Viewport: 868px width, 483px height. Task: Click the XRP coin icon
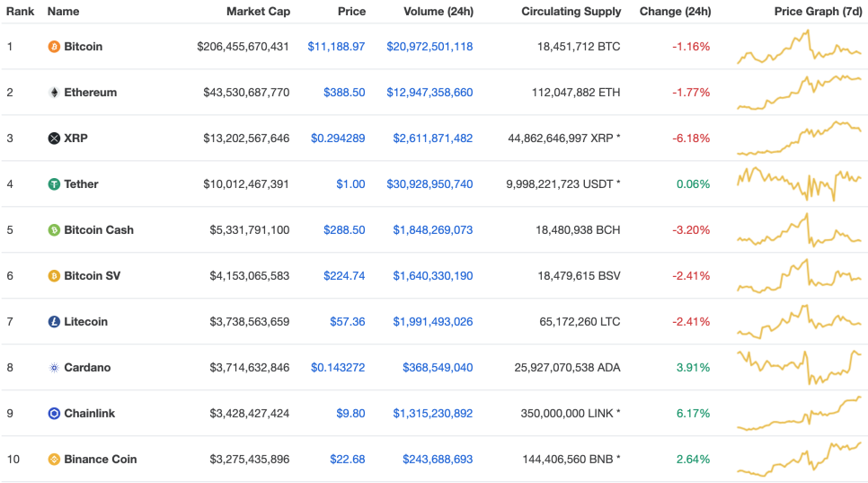click(x=54, y=139)
